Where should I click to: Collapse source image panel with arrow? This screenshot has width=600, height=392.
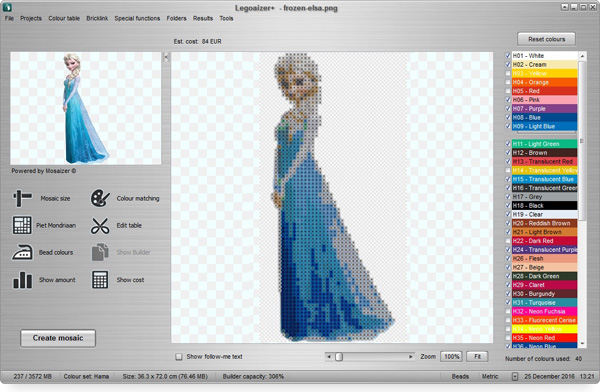pos(166,57)
